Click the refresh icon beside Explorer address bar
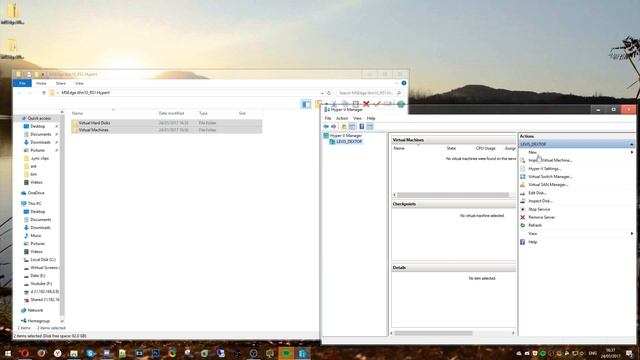 [329, 93]
